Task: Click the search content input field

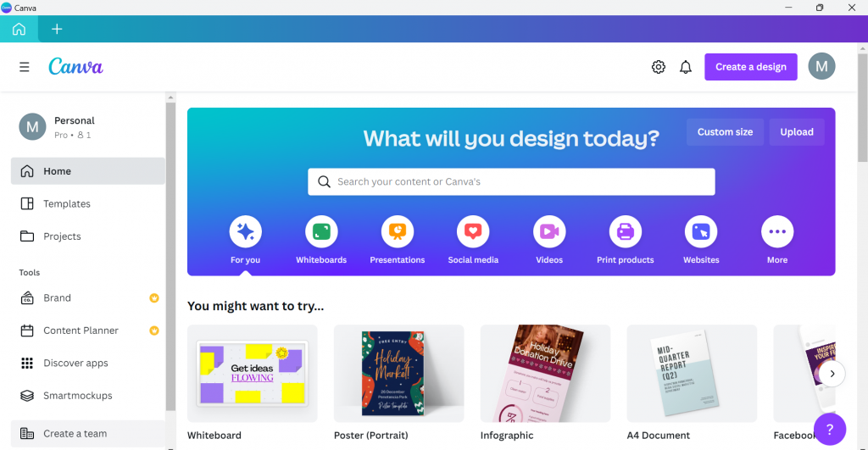Action: (x=511, y=181)
